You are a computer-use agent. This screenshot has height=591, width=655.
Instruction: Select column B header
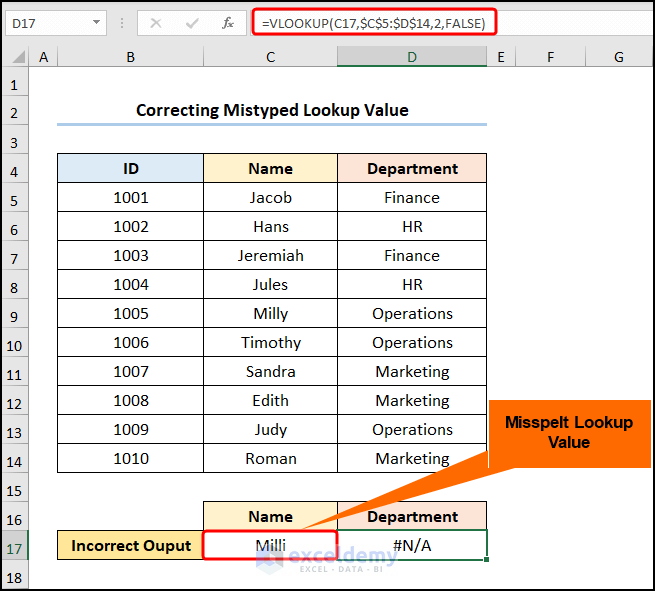(x=130, y=57)
